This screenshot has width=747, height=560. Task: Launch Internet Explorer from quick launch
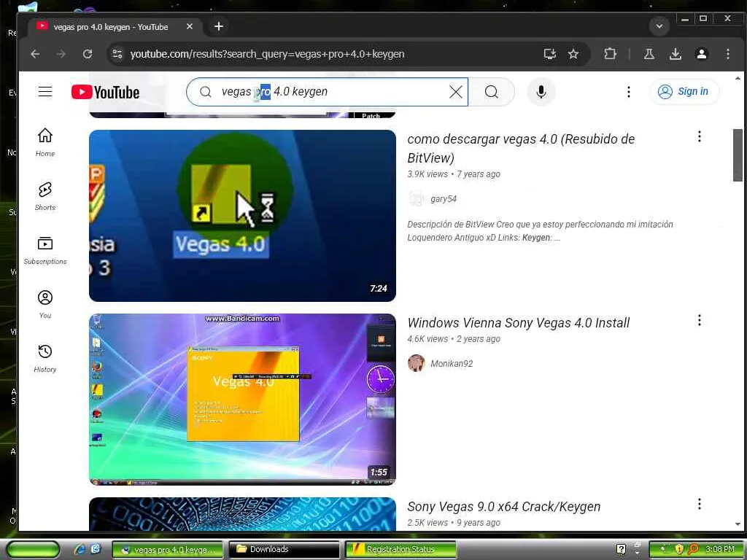[x=80, y=550]
